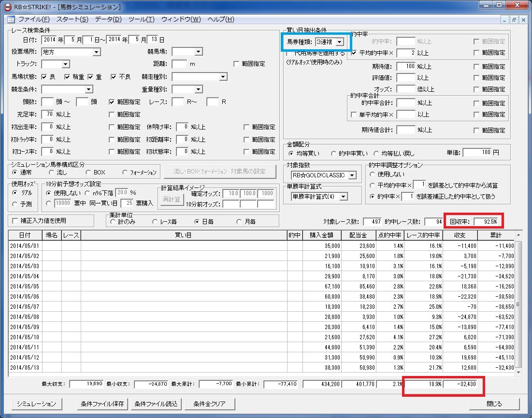Select レース毎 aggregation radio
532x418 pixels.
click(155, 222)
